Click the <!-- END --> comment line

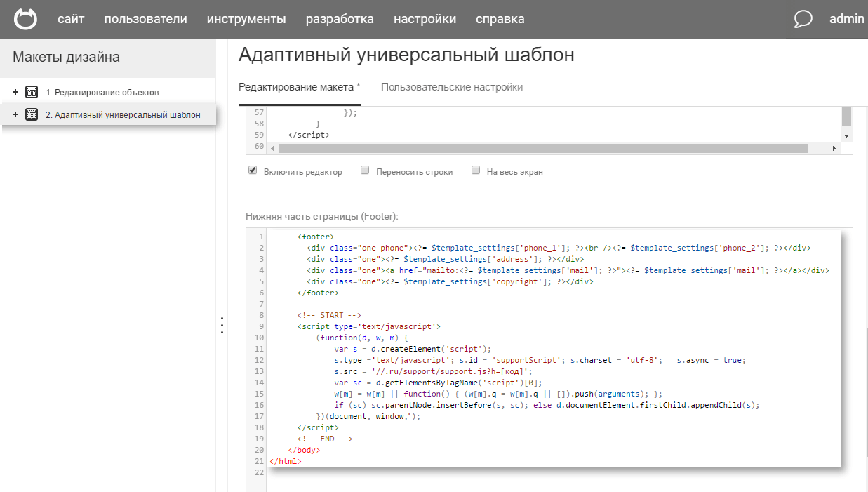pos(324,439)
